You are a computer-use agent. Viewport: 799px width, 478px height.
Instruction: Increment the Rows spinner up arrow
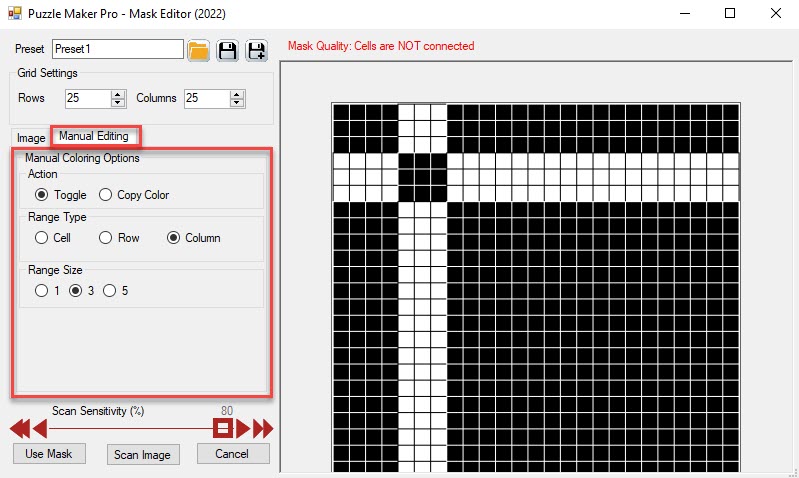pos(118,94)
